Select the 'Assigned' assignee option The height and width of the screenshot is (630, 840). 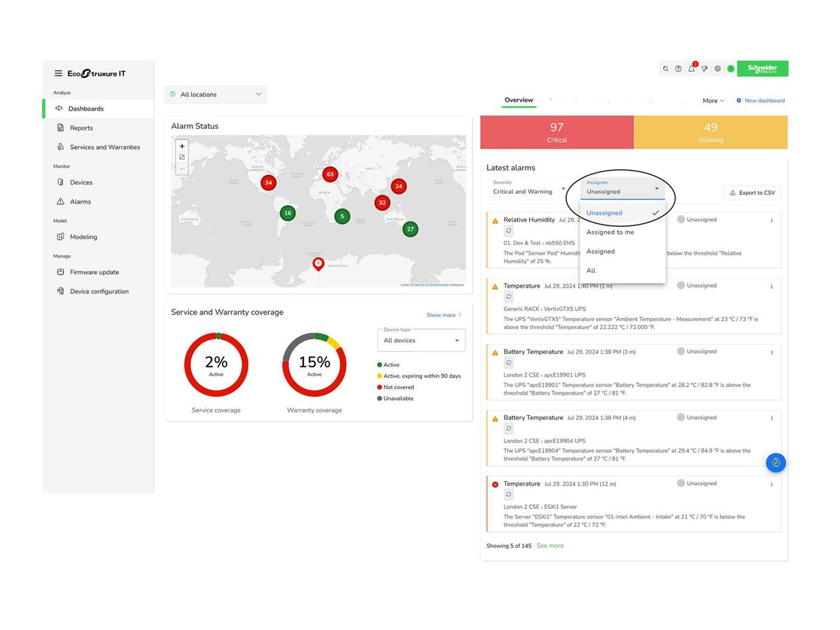pyautogui.click(x=601, y=251)
